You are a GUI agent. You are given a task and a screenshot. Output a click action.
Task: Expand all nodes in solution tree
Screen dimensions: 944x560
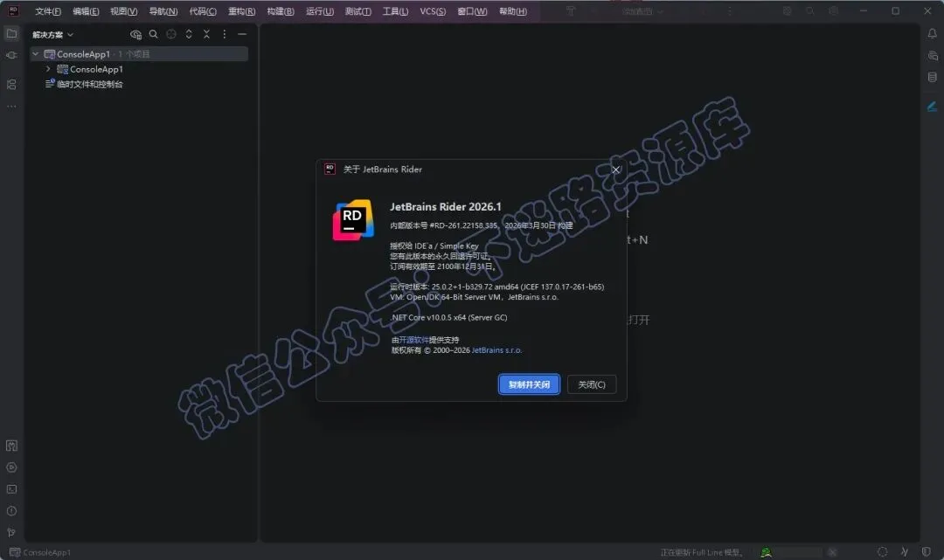(189, 34)
